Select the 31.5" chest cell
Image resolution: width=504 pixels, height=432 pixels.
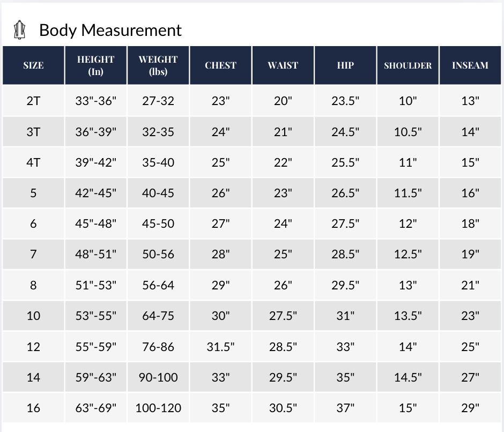pos(220,346)
